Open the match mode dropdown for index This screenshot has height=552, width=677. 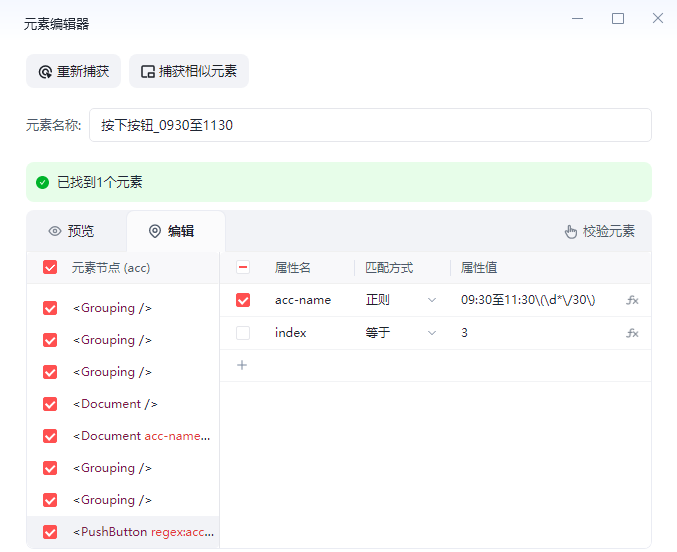pyautogui.click(x=401, y=333)
